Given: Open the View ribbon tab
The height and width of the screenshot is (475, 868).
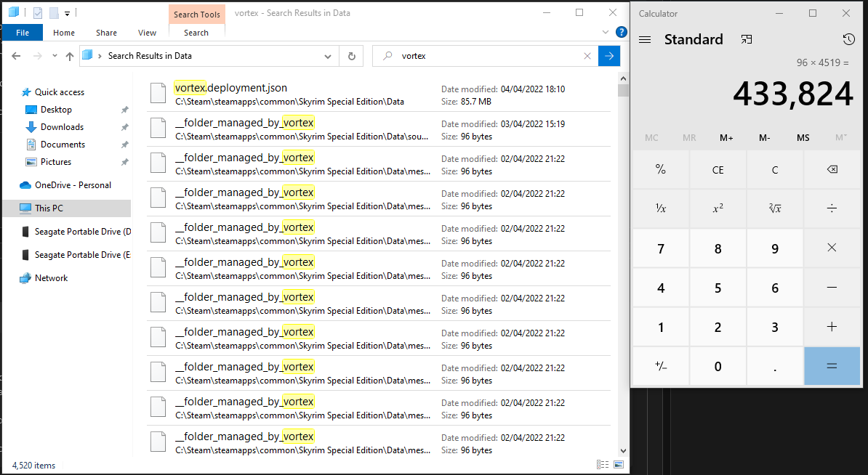Looking at the screenshot, I should coord(148,33).
